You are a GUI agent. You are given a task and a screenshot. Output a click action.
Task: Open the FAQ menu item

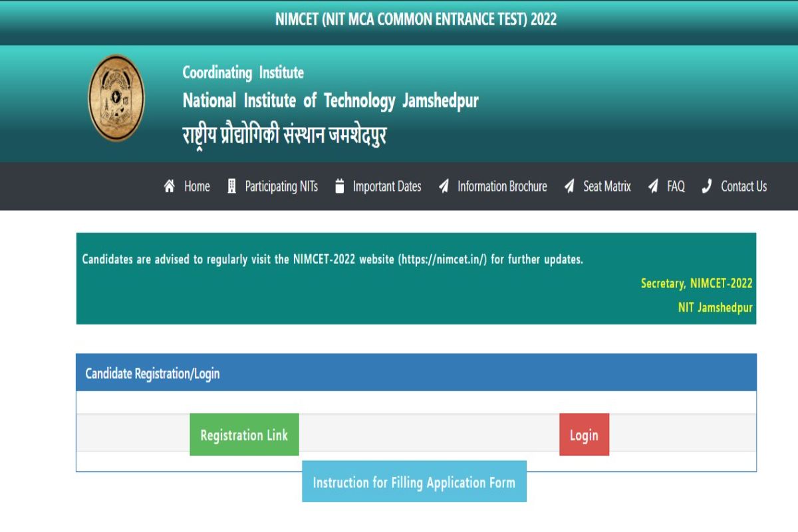pos(676,187)
